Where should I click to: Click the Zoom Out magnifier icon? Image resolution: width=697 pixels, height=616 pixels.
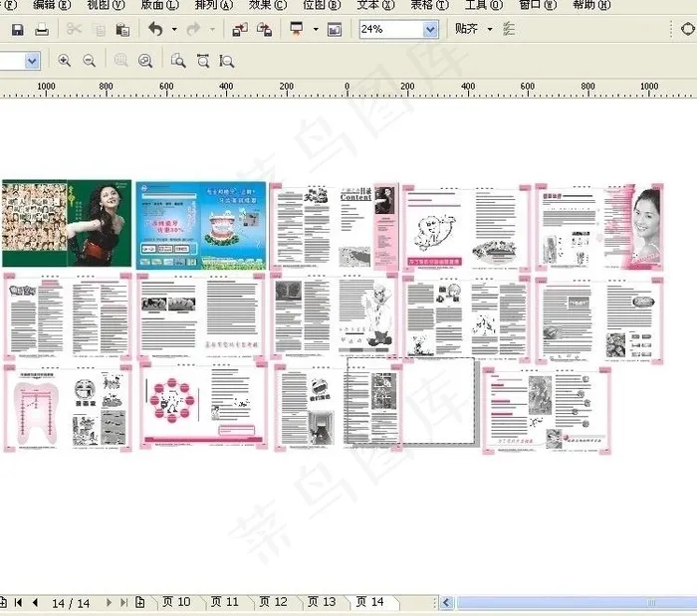[89, 61]
